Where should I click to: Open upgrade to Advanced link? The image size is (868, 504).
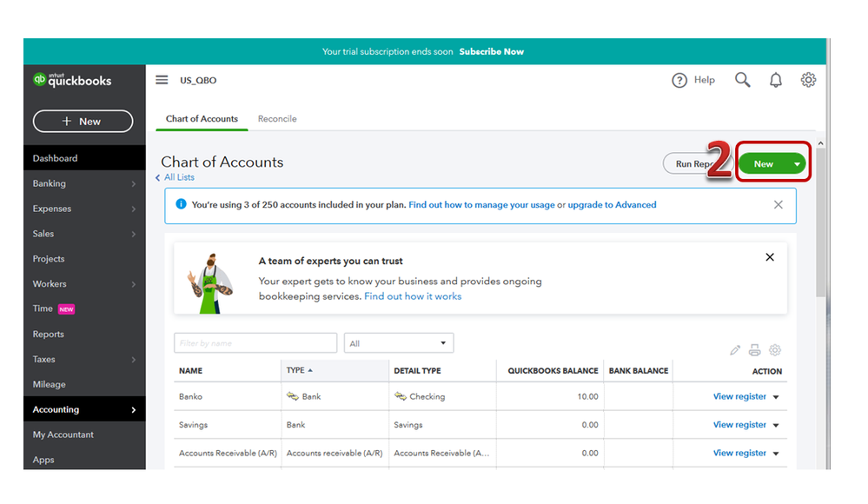(x=612, y=204)
